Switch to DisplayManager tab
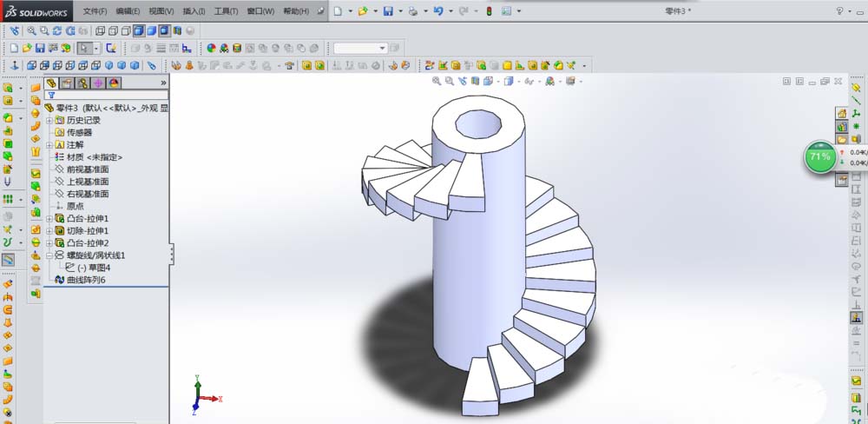The width and height of the screenshot is (868, 424). click(114, 83)
